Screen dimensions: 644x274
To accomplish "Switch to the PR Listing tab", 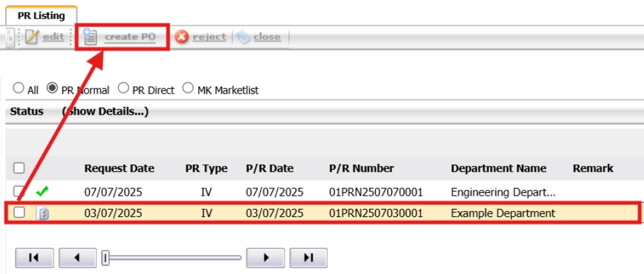I will coord(41,15).
